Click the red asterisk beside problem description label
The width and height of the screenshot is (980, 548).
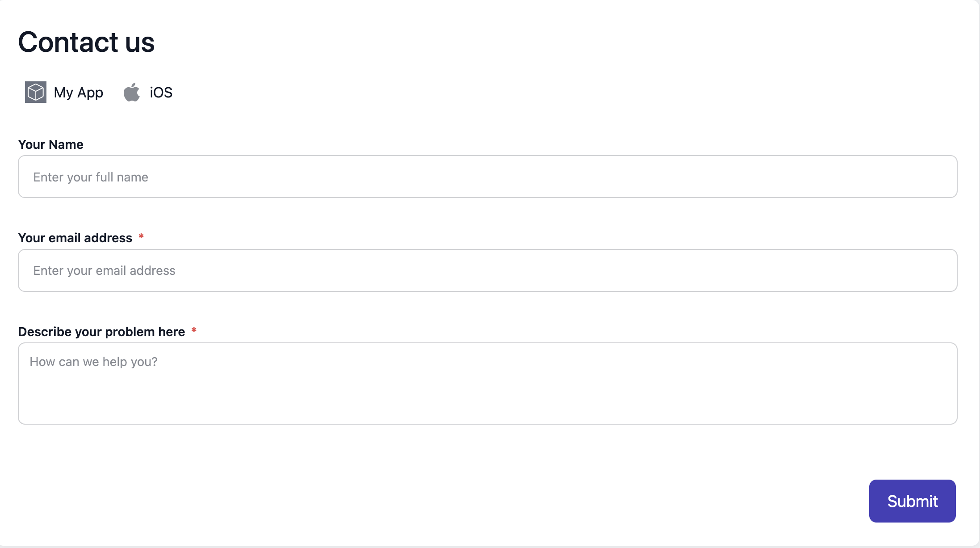(194, 330)
